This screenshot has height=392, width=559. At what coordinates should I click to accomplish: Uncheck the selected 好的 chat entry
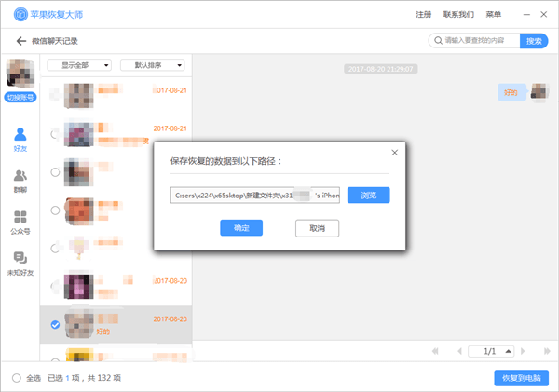pyautogui.click(x=55, y=325)
